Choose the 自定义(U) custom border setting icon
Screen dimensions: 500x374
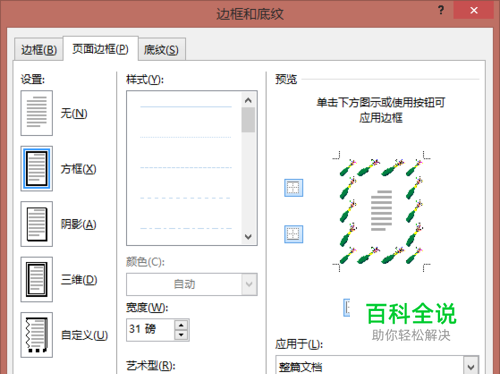click(x=37, y=335)
